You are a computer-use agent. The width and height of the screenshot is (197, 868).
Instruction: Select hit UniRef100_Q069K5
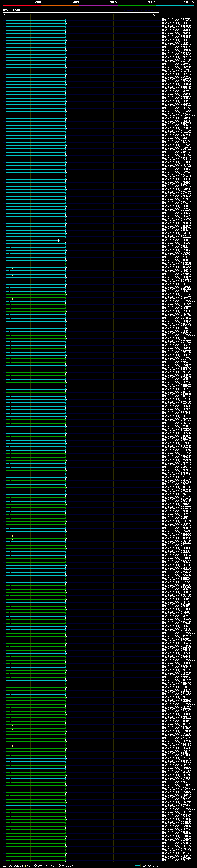[177, 64]
